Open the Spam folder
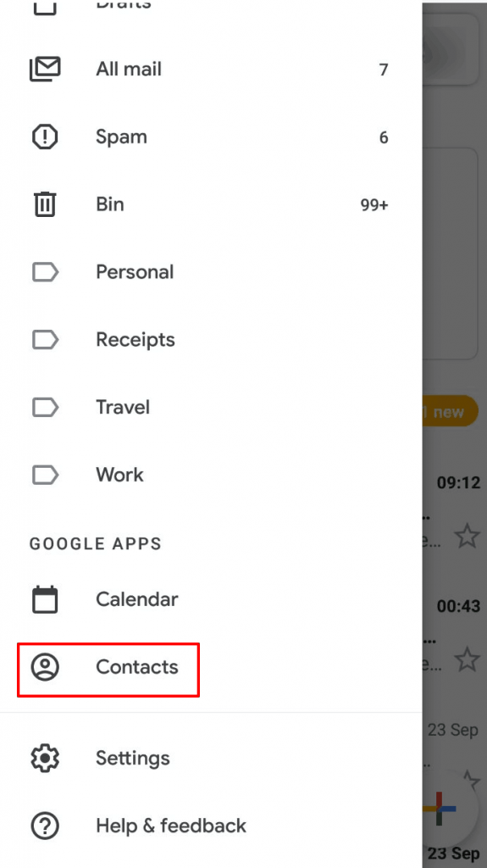487x868 pixels. (x=211, y=136)
